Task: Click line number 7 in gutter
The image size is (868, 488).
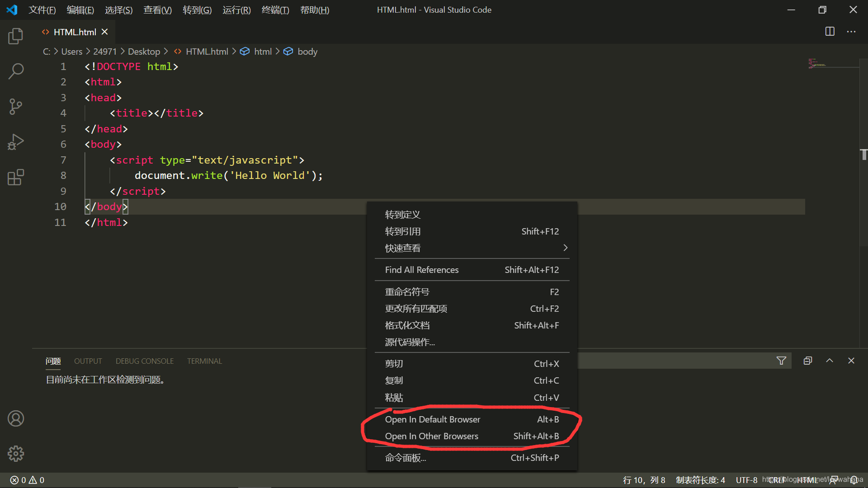Action: coord(63,160)
